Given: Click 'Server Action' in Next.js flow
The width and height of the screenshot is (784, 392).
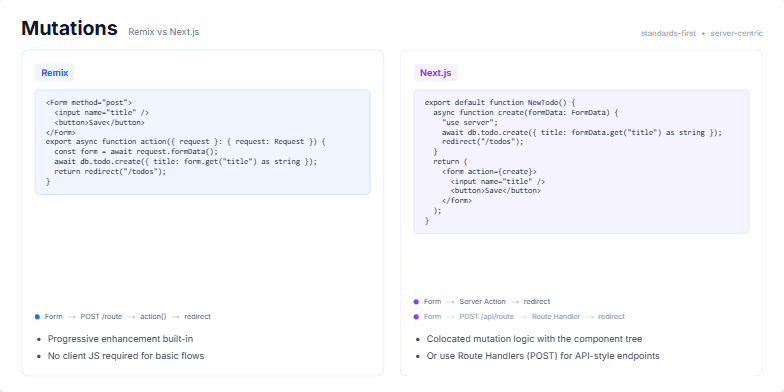Looking at the screenshot, I should click(482, 302).
